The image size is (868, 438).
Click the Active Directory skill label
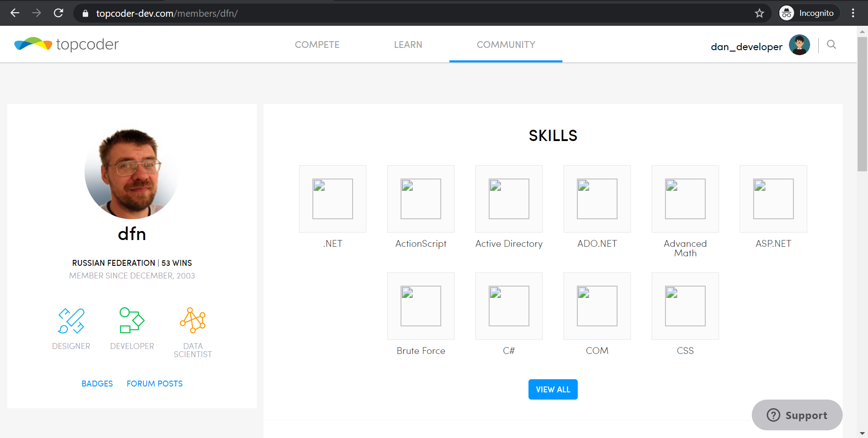click(509, 244)
